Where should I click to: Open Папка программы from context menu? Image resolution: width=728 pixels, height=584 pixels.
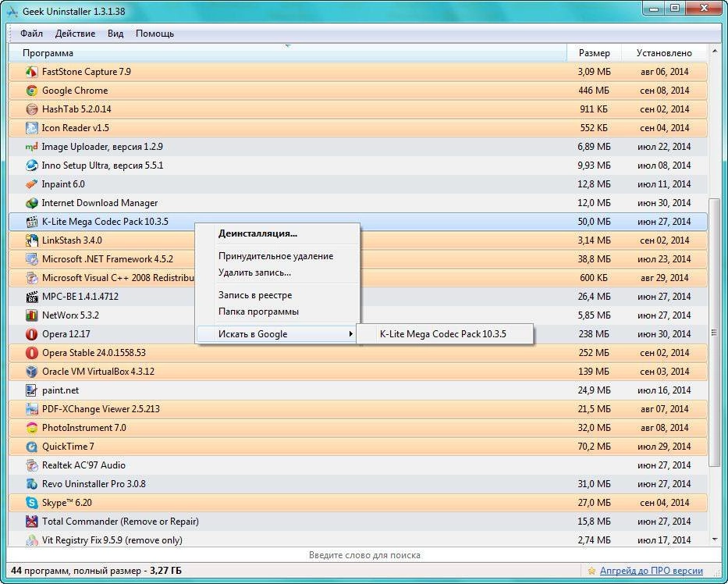click(x=278, y=312)
